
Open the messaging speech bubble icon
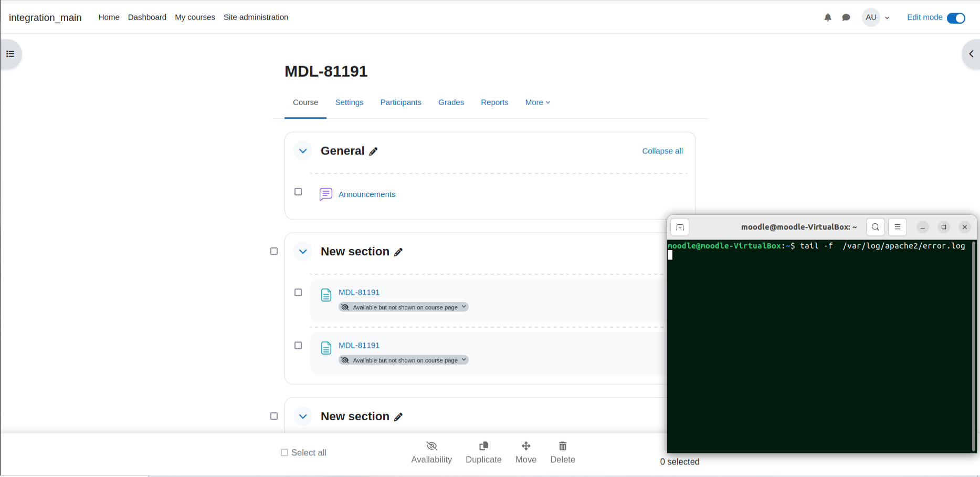846,17
